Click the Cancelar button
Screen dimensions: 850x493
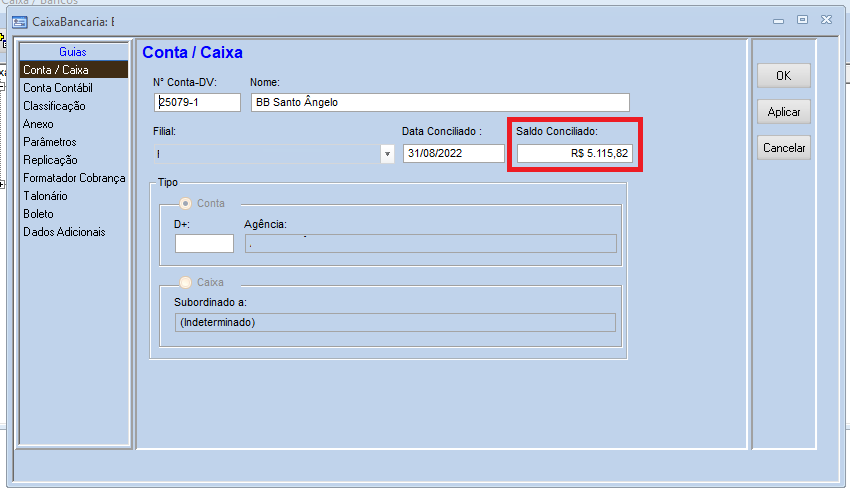pos(784,148)
